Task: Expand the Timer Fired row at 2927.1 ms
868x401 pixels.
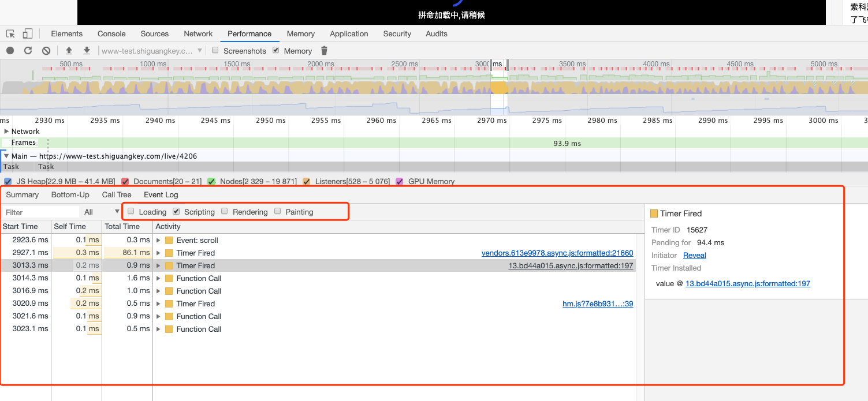Action: coord(158,253)
